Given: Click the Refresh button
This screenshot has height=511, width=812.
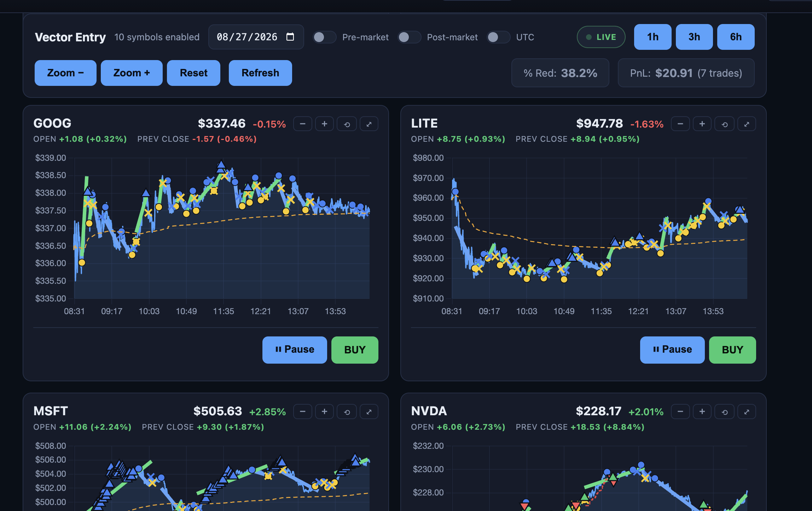Looking at the screenshot, I should point(260,73).
